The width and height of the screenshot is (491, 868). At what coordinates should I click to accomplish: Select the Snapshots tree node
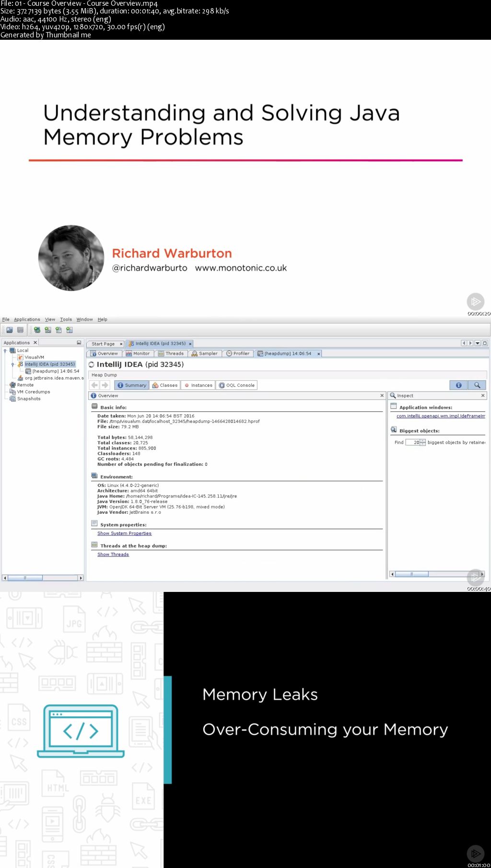29,399
